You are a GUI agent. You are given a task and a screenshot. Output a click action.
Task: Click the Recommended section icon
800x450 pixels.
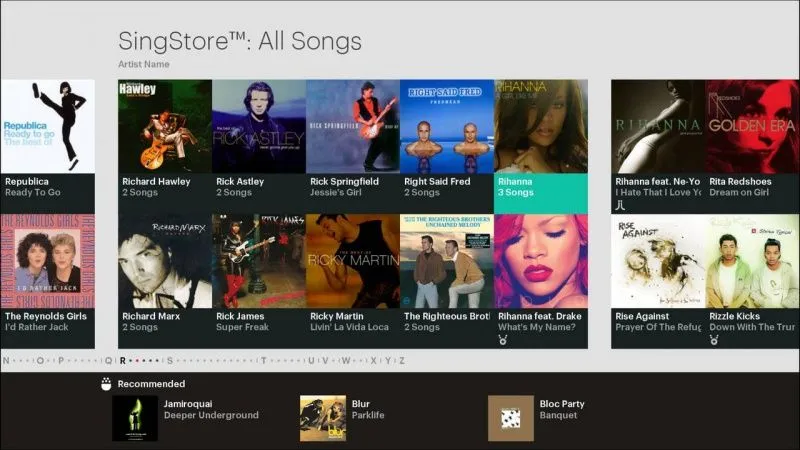[106, 383]
